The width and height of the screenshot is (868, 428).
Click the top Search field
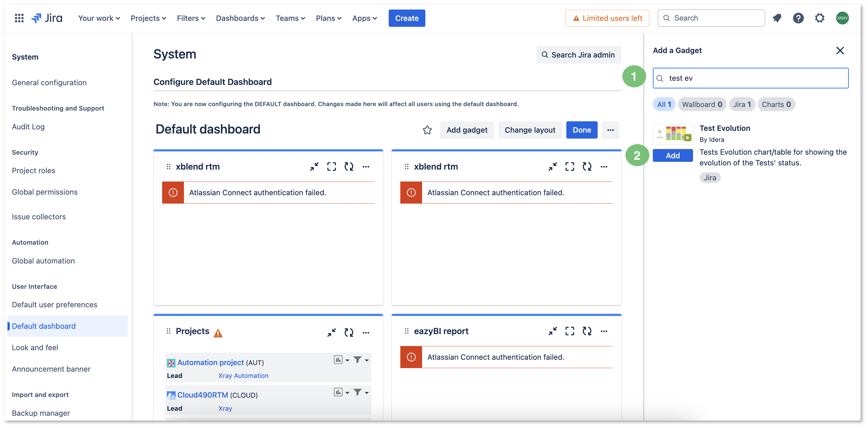tap(711, 18)
